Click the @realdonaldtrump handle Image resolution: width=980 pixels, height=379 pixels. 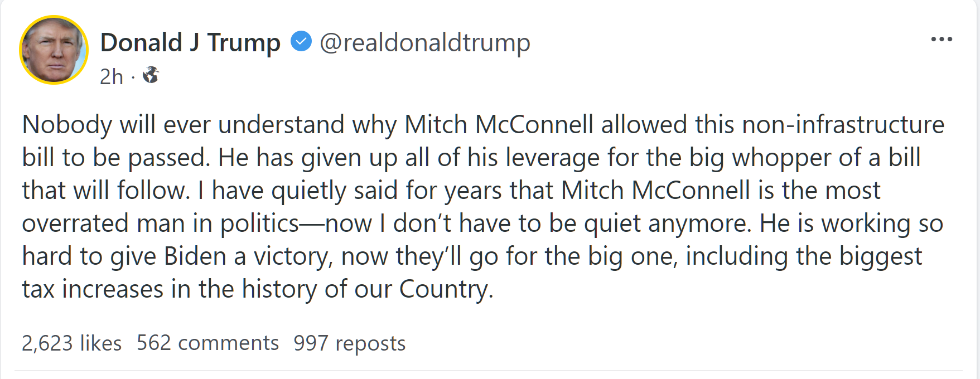pos(424,43)
